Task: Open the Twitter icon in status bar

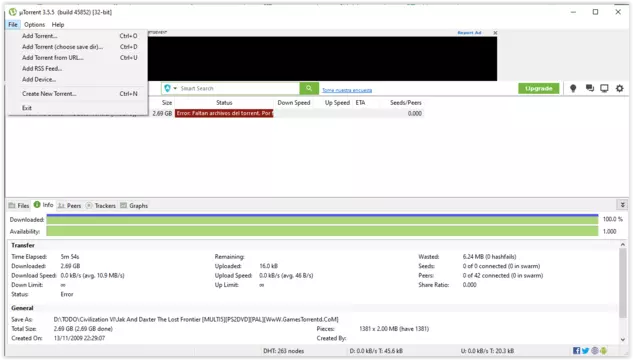Action: click(x=585, y=351)
